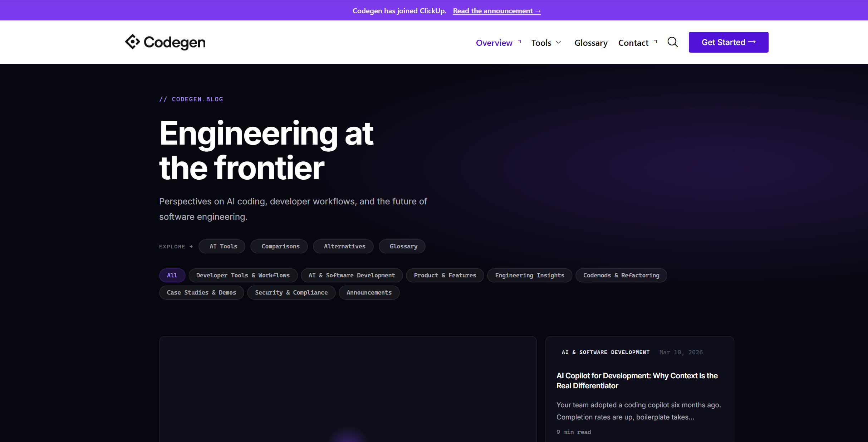
Task: Filter by Announcements category
Action: tap(369, 292)
